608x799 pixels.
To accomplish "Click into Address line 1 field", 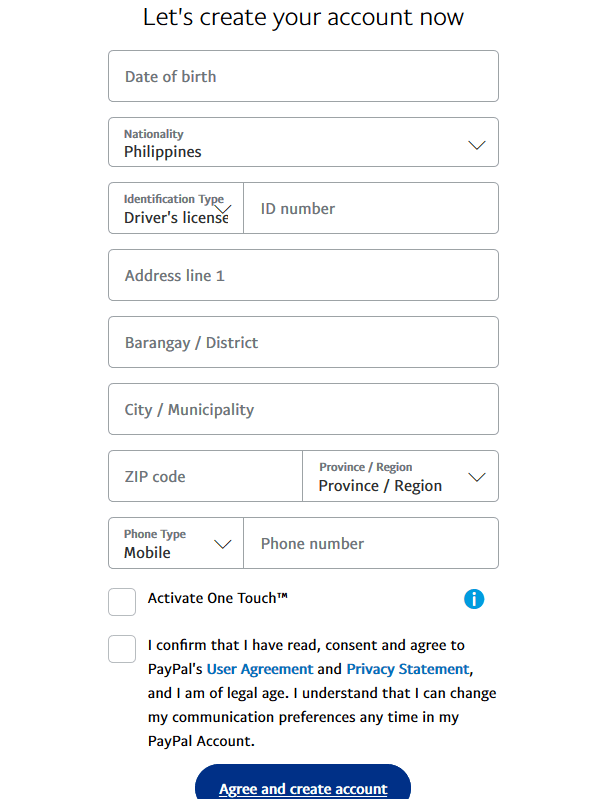I will pyautogui.click(x=303, y=276).
